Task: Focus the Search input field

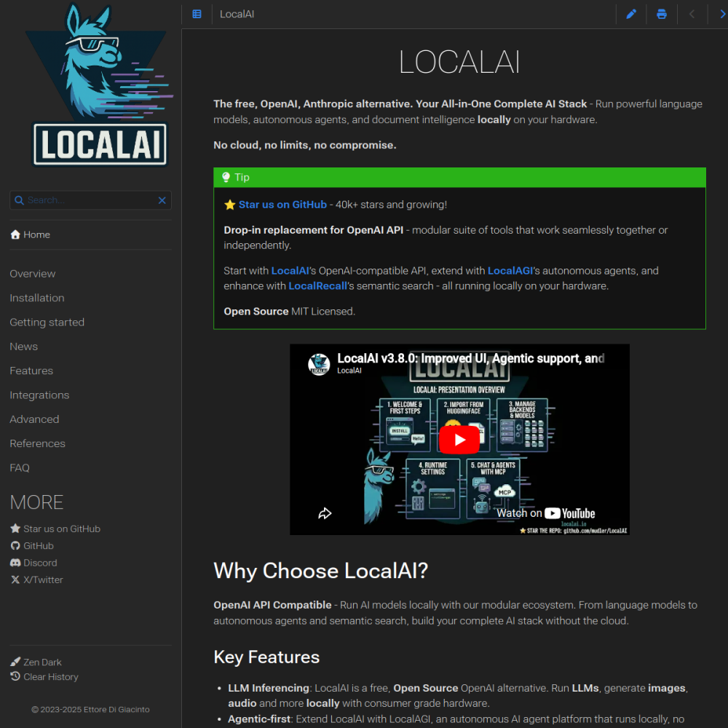Action: click(90, 200)
